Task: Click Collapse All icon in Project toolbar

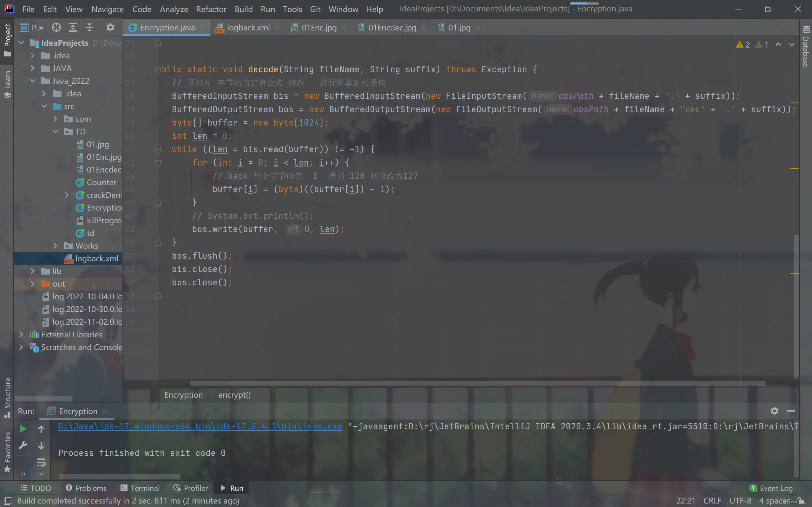Action: 89,28
